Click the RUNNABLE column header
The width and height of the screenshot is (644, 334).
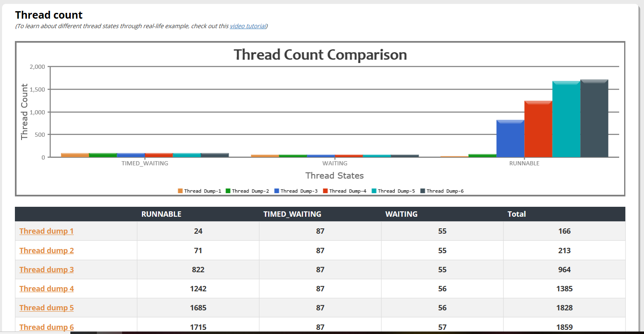click(161, 214)
